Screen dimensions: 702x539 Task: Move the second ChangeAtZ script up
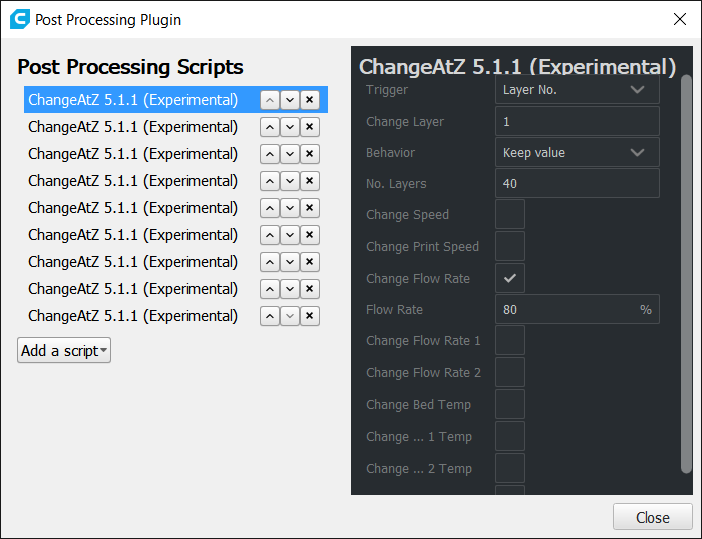(270, 127)
